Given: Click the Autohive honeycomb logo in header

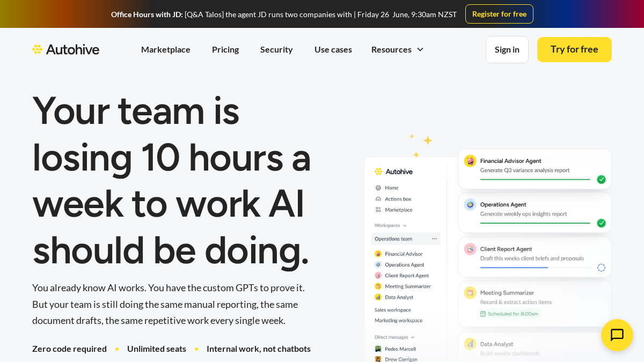Looking at the screenshot, I should (65, 49).
